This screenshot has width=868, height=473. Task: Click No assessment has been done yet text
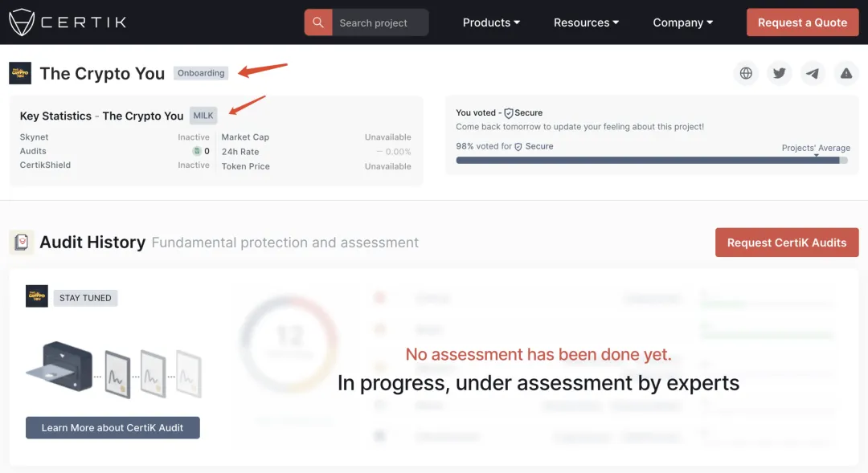tap(538, 354)
